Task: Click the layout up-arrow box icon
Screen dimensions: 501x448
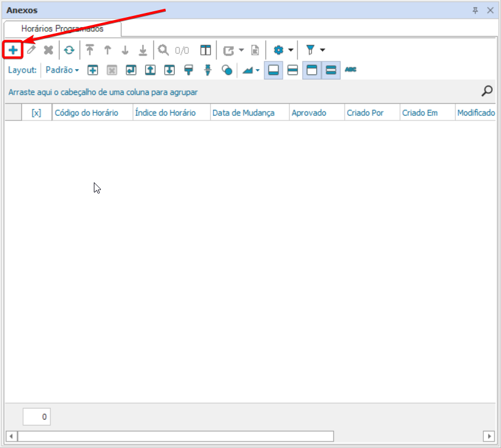Action: coord(150,70)
